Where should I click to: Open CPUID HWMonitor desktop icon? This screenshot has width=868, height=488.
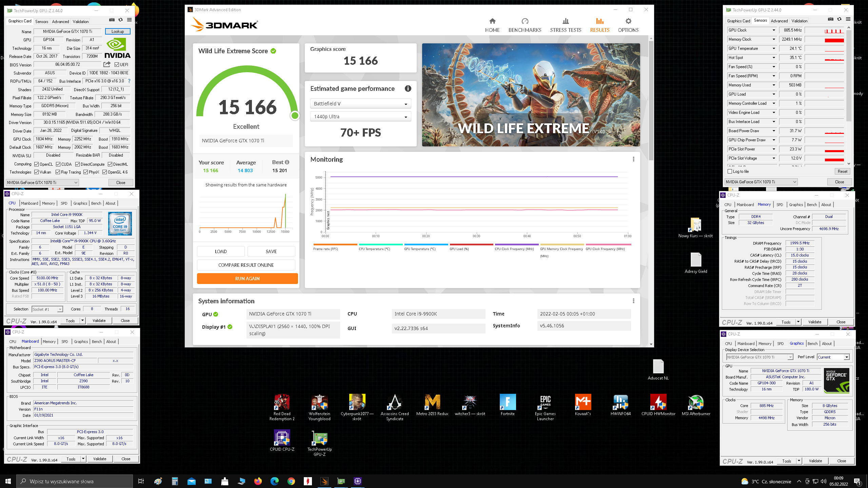(x=658, y=405)
